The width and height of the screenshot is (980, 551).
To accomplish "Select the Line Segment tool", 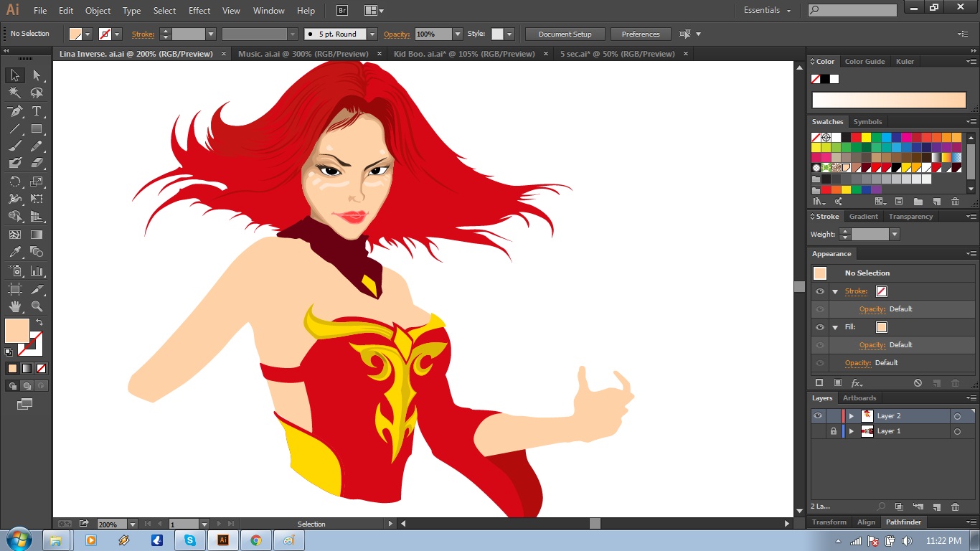I will (15, 129).
